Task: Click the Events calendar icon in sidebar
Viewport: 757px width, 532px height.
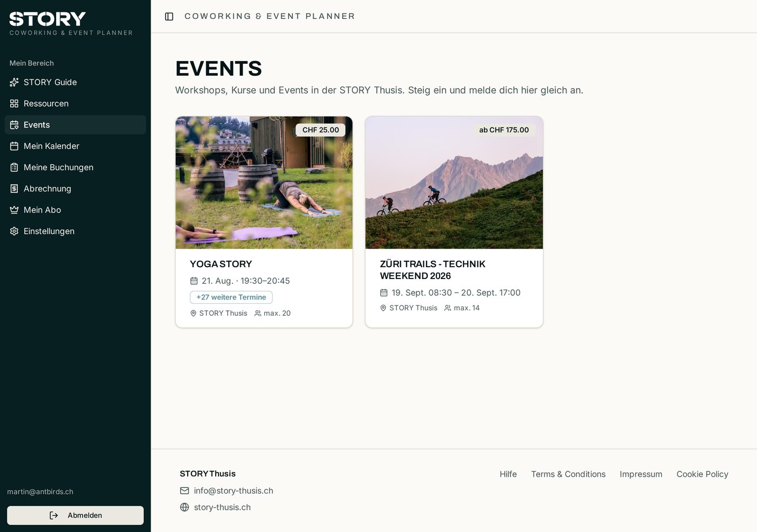Action: click(14, 125)
